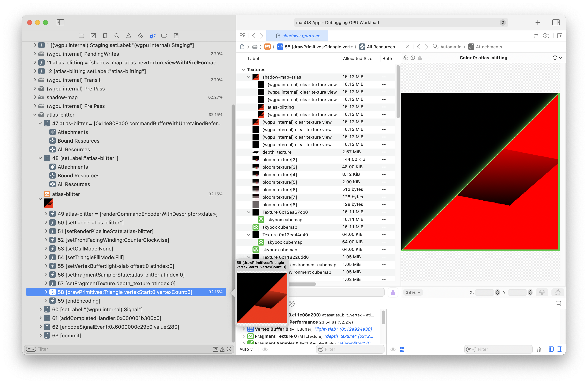Click the attachment info circle icon
This screenshot has height=384, width=588.
[413, 58]
